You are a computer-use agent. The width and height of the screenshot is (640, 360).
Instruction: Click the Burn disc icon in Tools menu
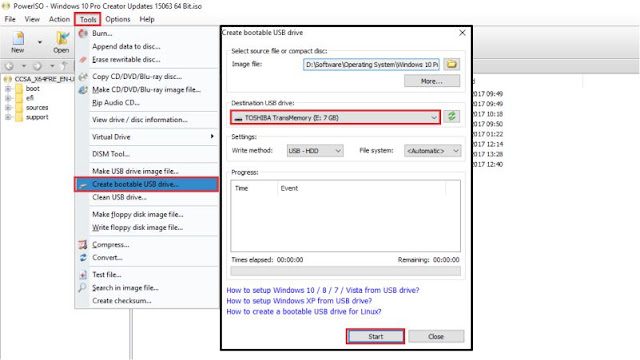(x=83, y=33)
